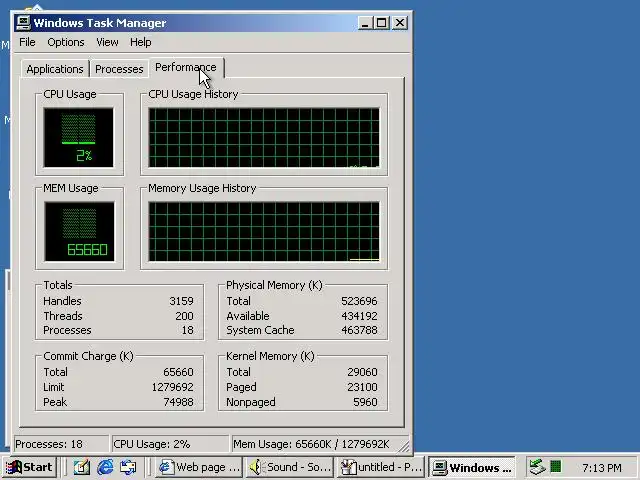Click Physical Memory Total 523696
The height and width of the screenshot is (480, 640).
(359, 301)
